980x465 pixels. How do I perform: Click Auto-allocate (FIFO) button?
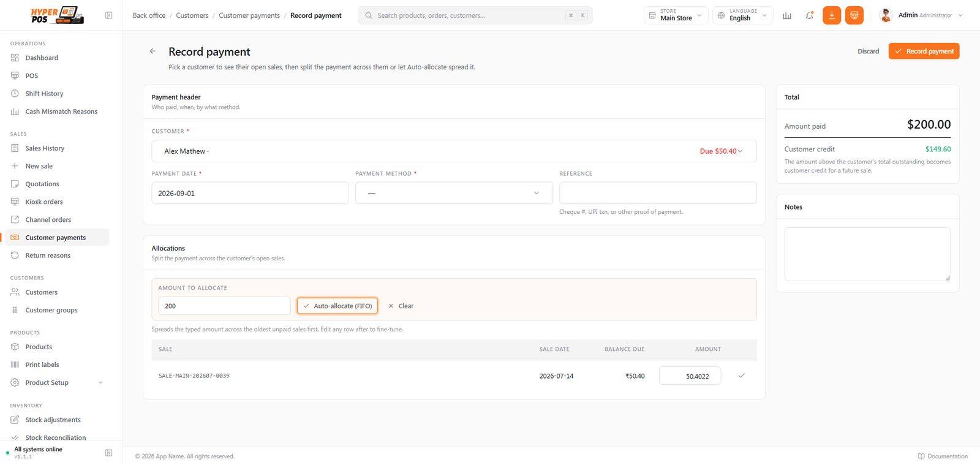[337, 306]
